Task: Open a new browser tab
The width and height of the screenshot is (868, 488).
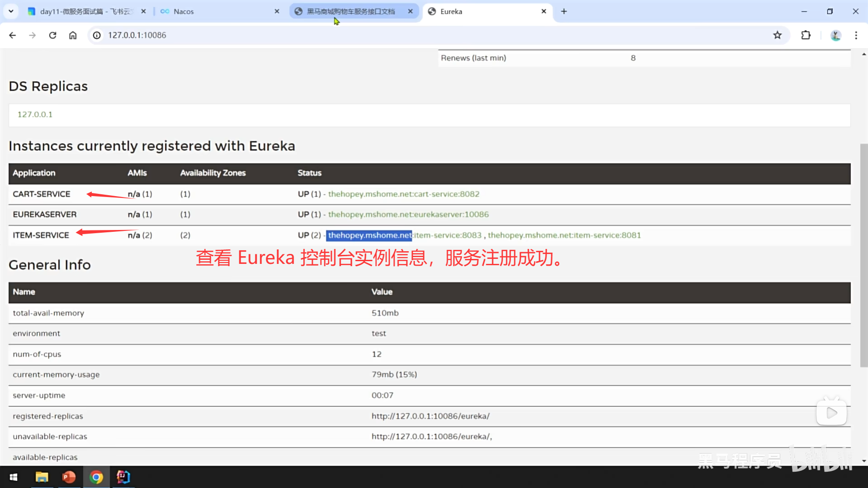Action: (564, 11)
